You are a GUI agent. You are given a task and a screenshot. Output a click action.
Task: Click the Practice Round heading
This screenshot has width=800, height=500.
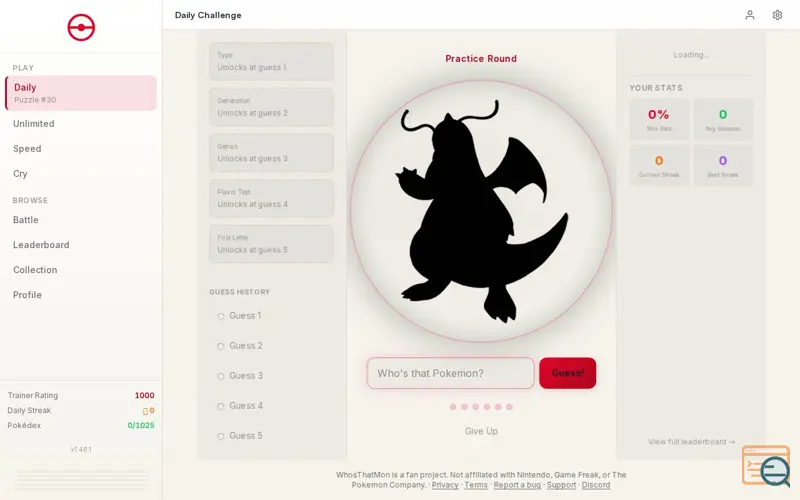coord(481,59)
